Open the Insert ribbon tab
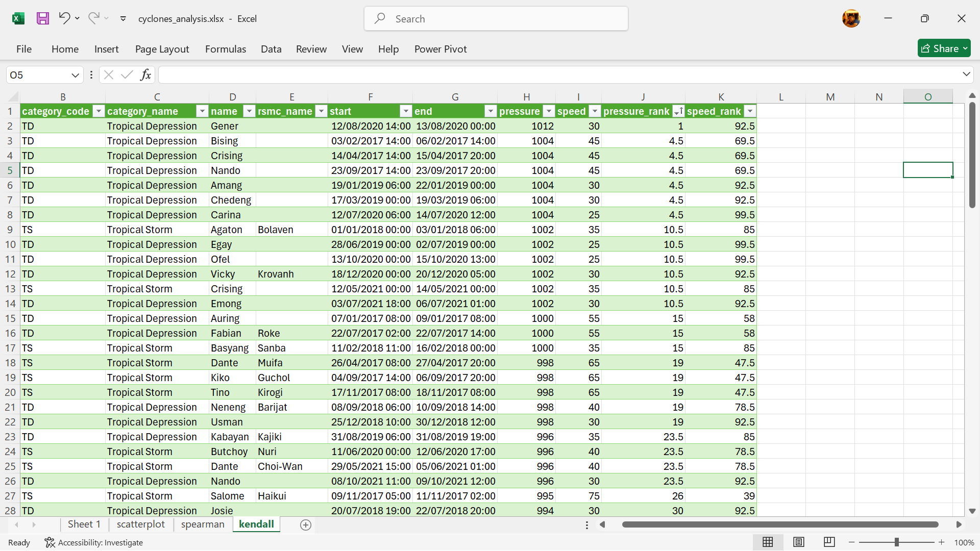This screenshot has height=551, width=980. pos(106,49)
